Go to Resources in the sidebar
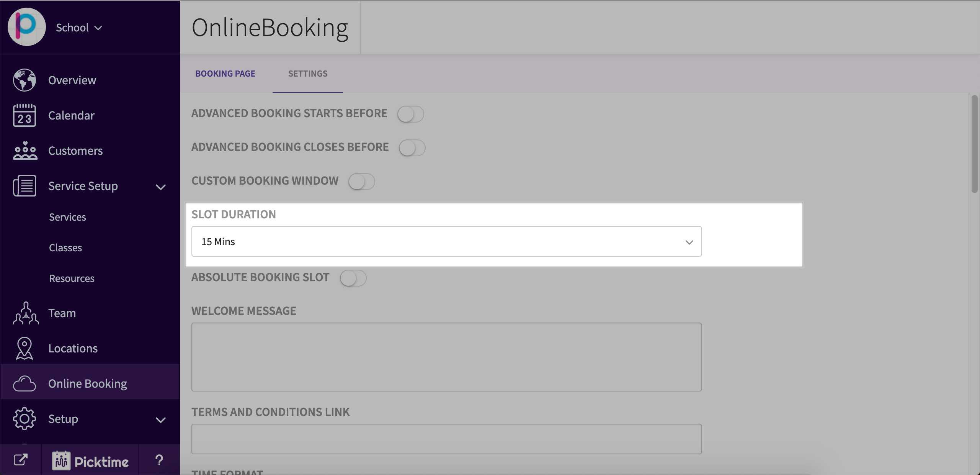Screen dimensions: 980x475 point(72,278)
